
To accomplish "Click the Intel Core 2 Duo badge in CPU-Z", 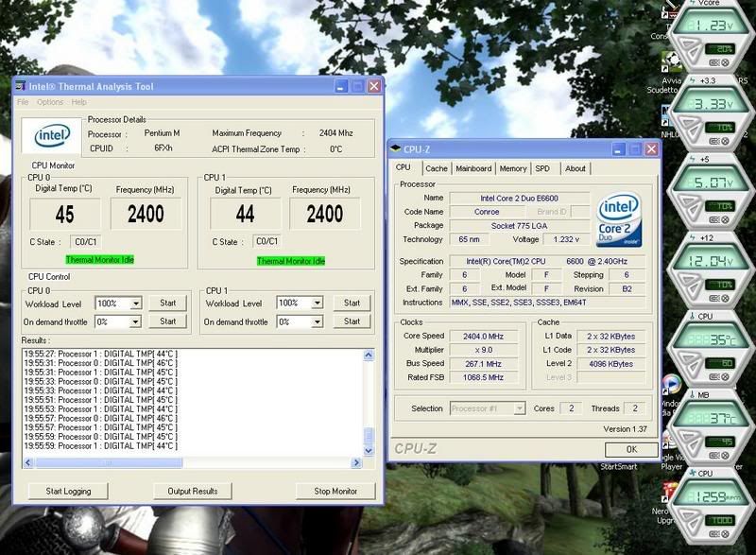I will coord(620,219).
